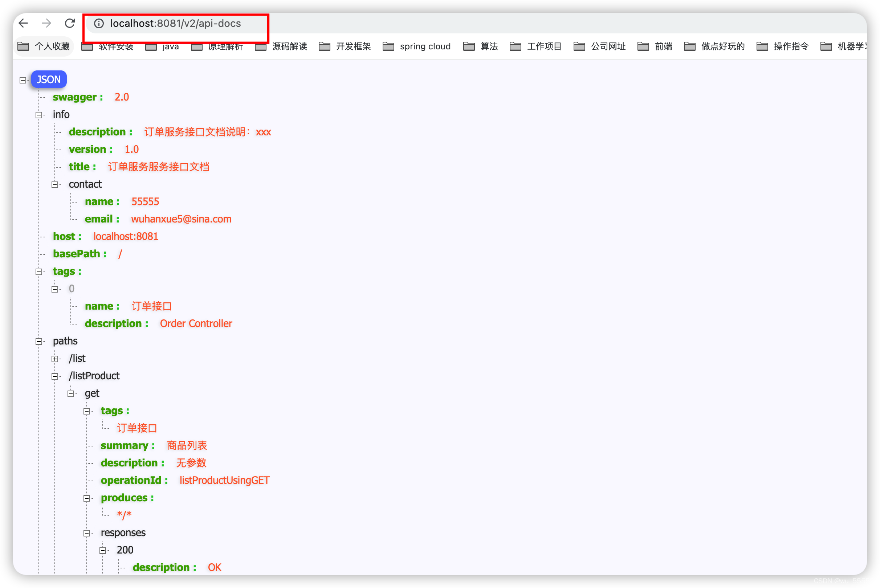Open the 机器学习 bookmark
The height and width of the screenshot is (588, 880).
point(851,46)
